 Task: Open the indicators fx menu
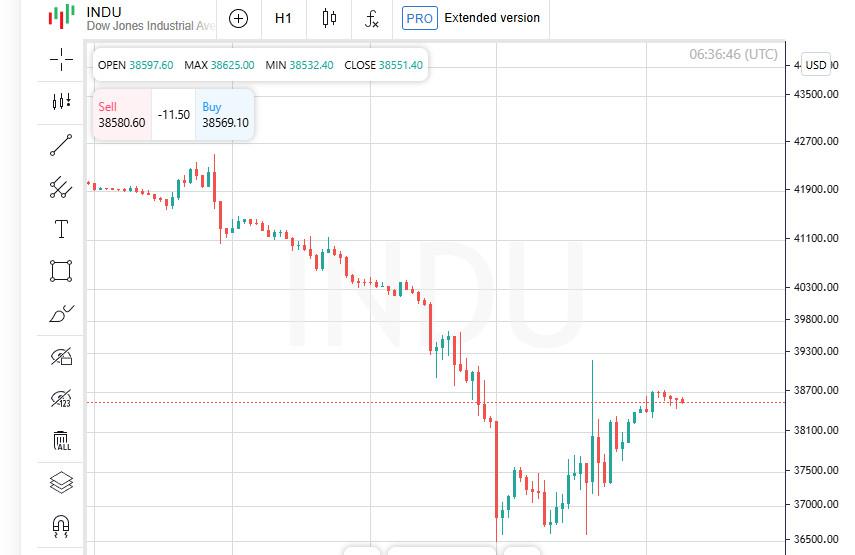point(372,19)
